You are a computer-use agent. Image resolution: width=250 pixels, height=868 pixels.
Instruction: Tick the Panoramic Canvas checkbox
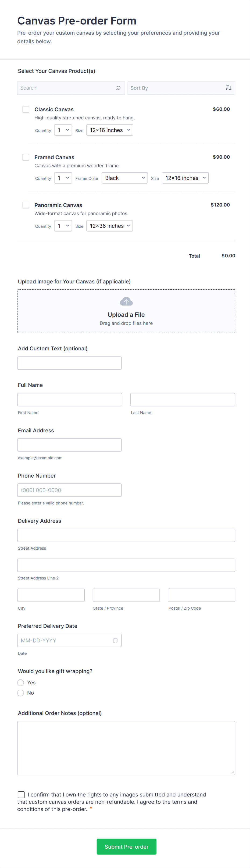coord(26,205)
